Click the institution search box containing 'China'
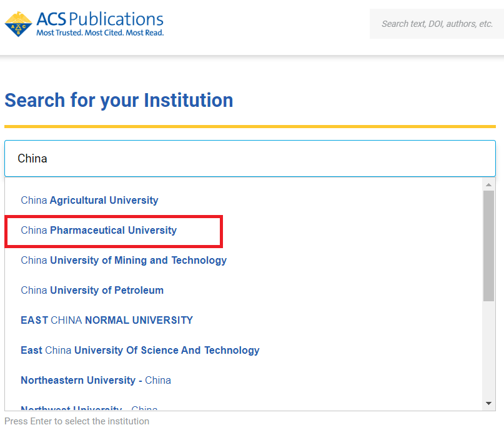The height and width of the screenshot is (435, 504). click(x=250, y=159)
